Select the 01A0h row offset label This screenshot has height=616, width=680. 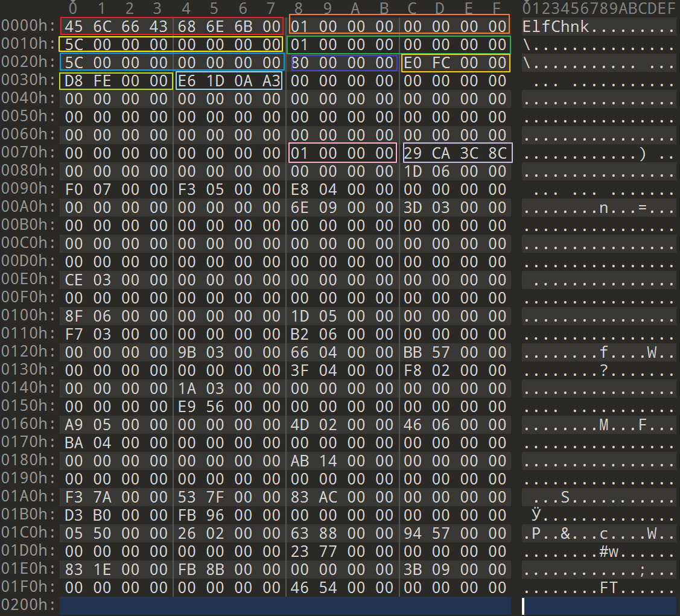[28, 497]
